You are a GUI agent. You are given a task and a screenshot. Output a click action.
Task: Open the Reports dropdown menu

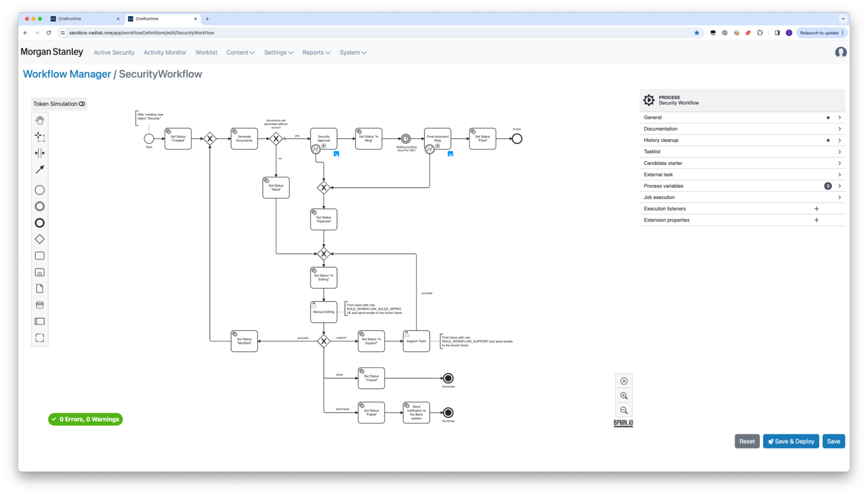click(x=316, y=53)
